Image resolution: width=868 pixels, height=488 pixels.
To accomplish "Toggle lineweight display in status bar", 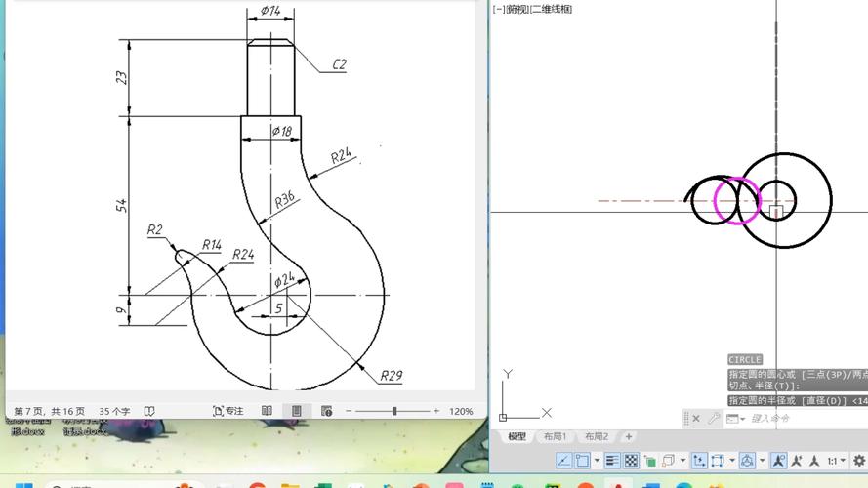I will pos(612,461).
